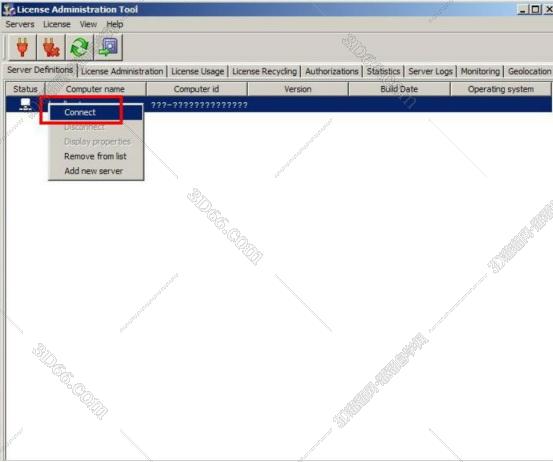This screenshot has height=462, width=553.
Task: Open the View menu
Action: [x=88, y=24]
